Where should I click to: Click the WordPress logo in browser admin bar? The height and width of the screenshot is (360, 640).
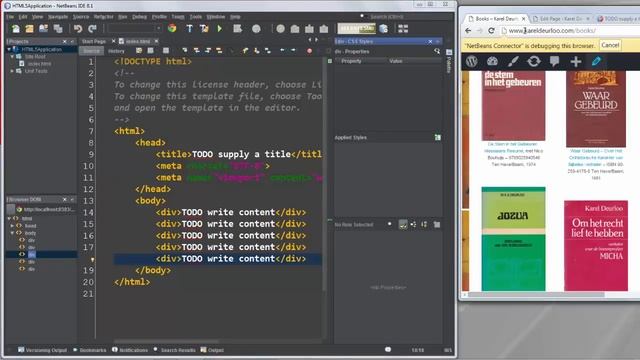click(x=472, y=61)
